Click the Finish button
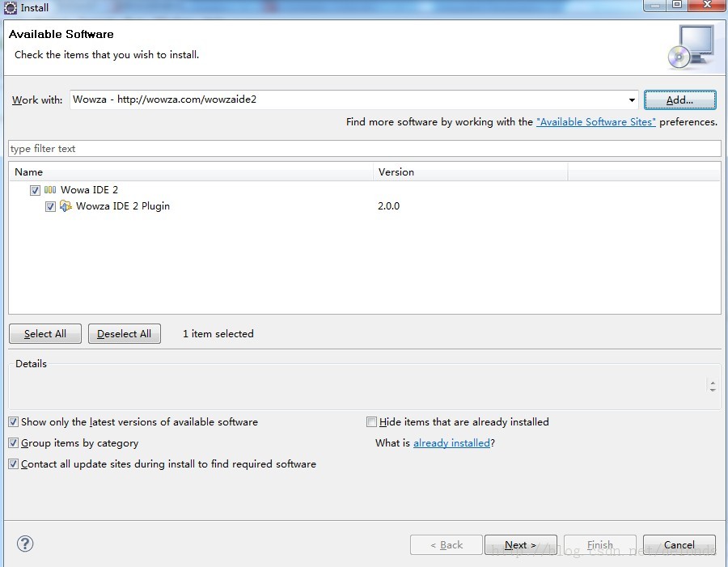This screenshot has width=728, height=567. [x=600, y=544]
